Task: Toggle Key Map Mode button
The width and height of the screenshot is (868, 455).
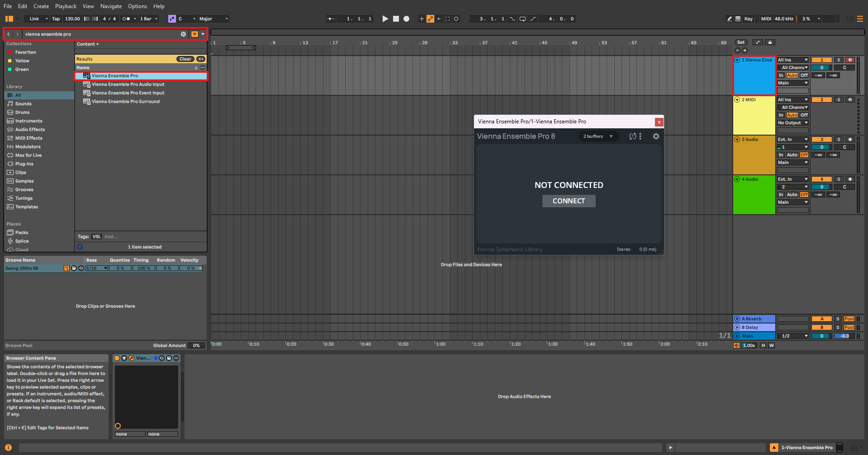Action: [749, 19]
